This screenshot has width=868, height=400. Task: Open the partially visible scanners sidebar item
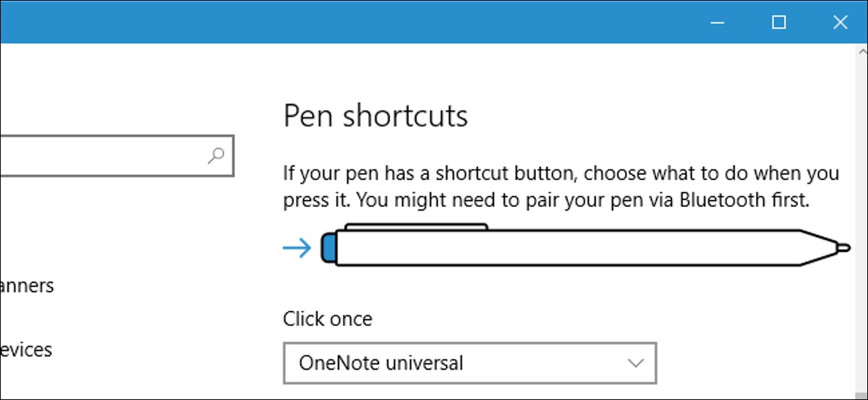pos(27,286)
